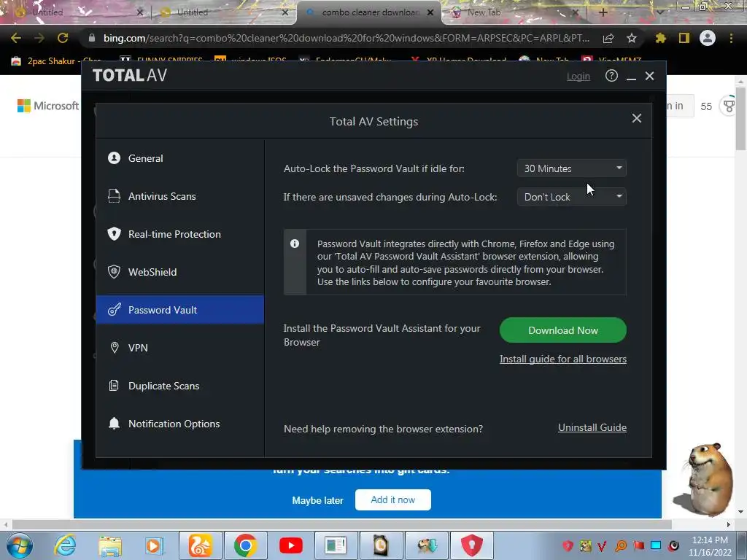Open the YouTube taskbar icon
This screenshot has width=747, height=560.
click(290, 545)
